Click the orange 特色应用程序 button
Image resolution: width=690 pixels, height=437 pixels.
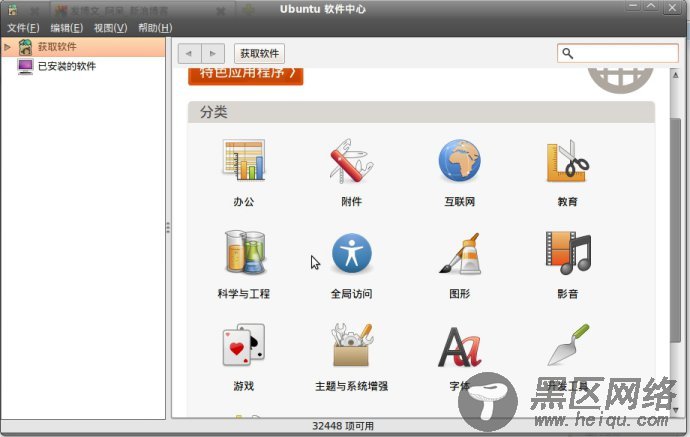click(x=246, y=76)
